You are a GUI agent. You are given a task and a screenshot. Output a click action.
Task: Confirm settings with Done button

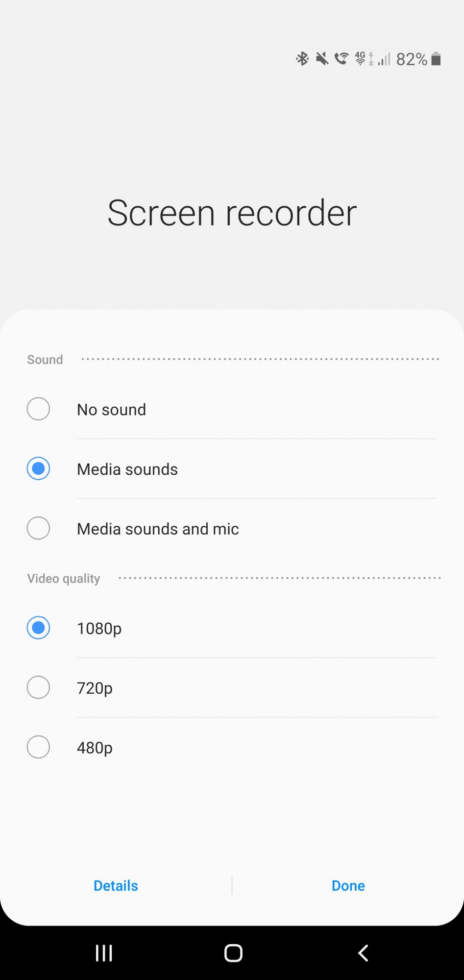click(348, 885)
